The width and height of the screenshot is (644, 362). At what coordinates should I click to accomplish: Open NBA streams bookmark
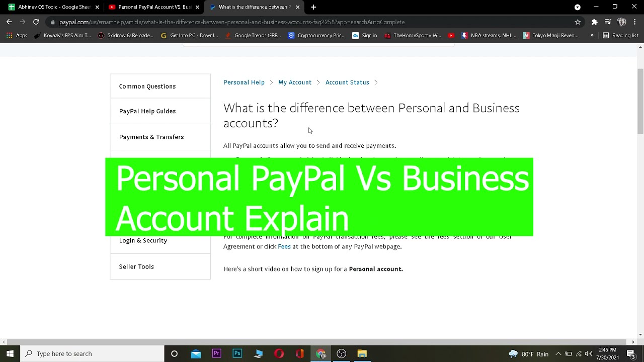point(489,35)
